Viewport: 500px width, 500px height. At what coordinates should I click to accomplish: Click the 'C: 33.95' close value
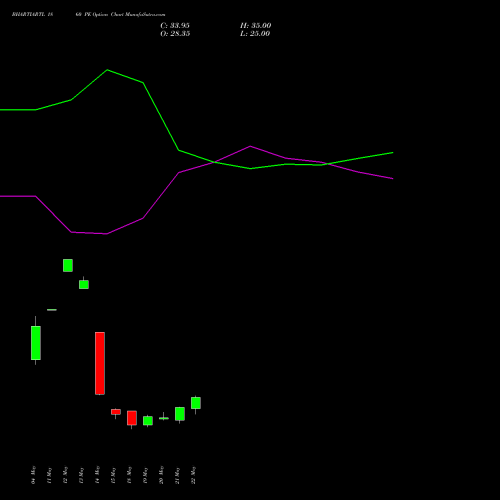coord(175,26)
